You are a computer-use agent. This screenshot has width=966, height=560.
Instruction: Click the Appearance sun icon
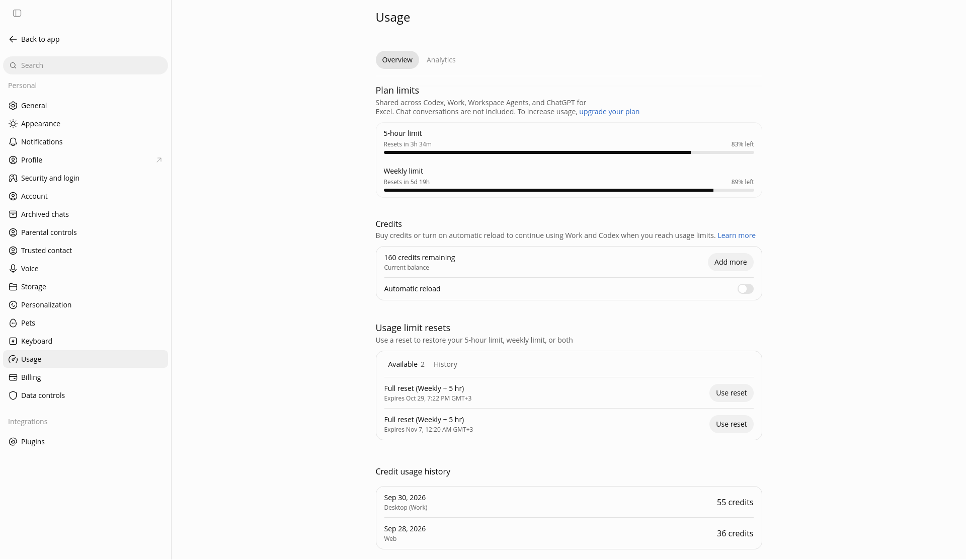click(x=13, y=124)
